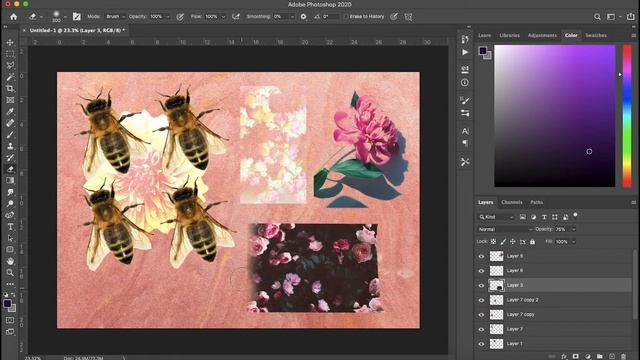
Task: Select the Magic Wand tool
Action: 10,77
